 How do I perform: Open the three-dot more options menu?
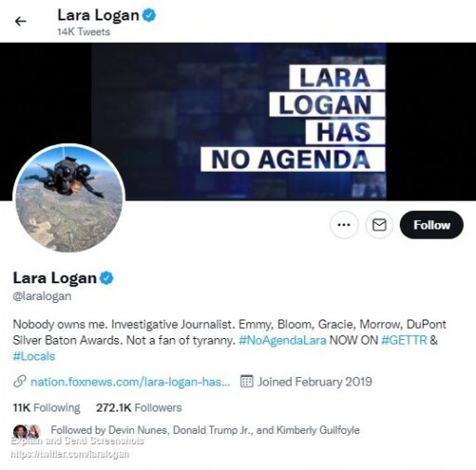pyautogui.click(x=344, y=225)
